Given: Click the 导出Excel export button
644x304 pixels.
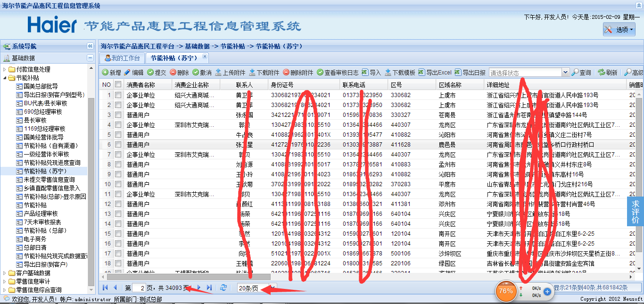Looking at the screenshot, I should pos(435,73).
